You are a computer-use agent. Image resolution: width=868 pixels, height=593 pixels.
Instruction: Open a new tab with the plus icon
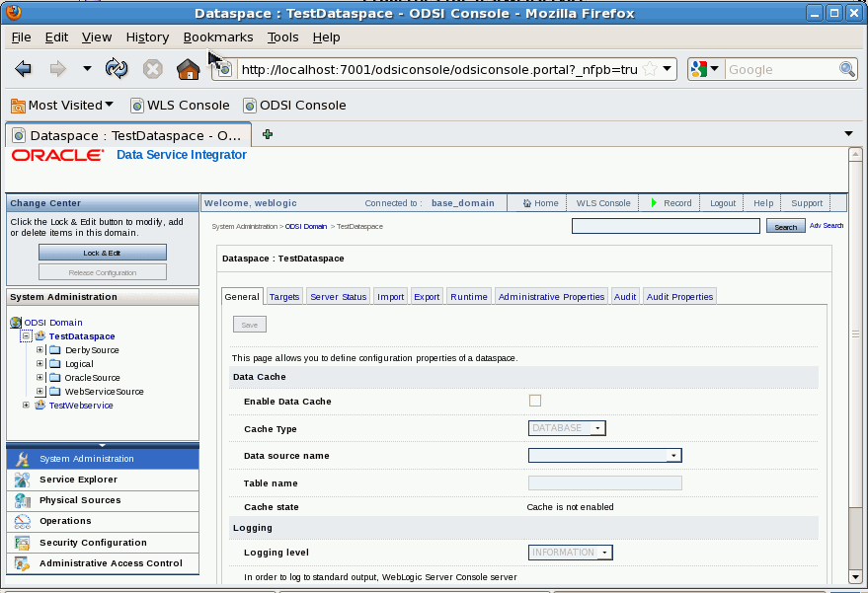268,134
